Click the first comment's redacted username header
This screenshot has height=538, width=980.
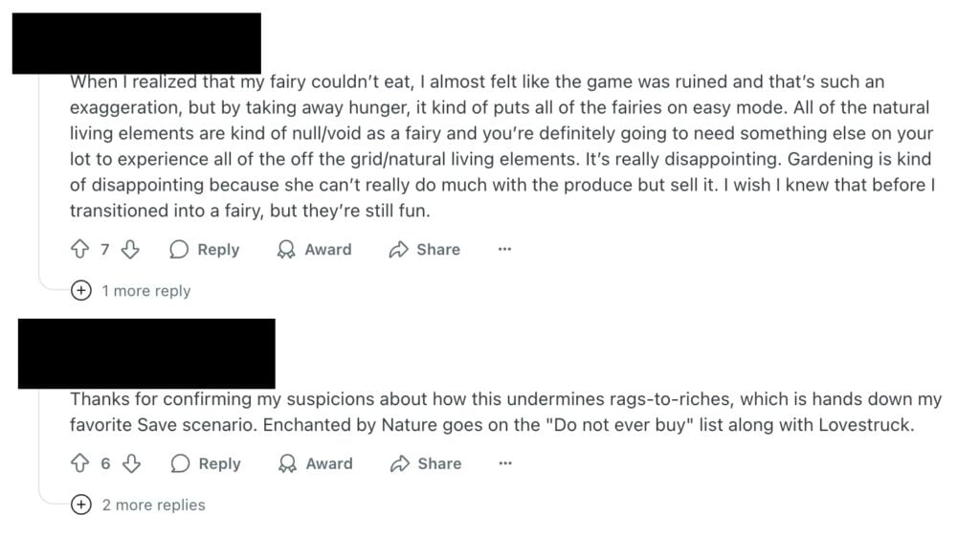pyautogui.click(x=136, y=43)
